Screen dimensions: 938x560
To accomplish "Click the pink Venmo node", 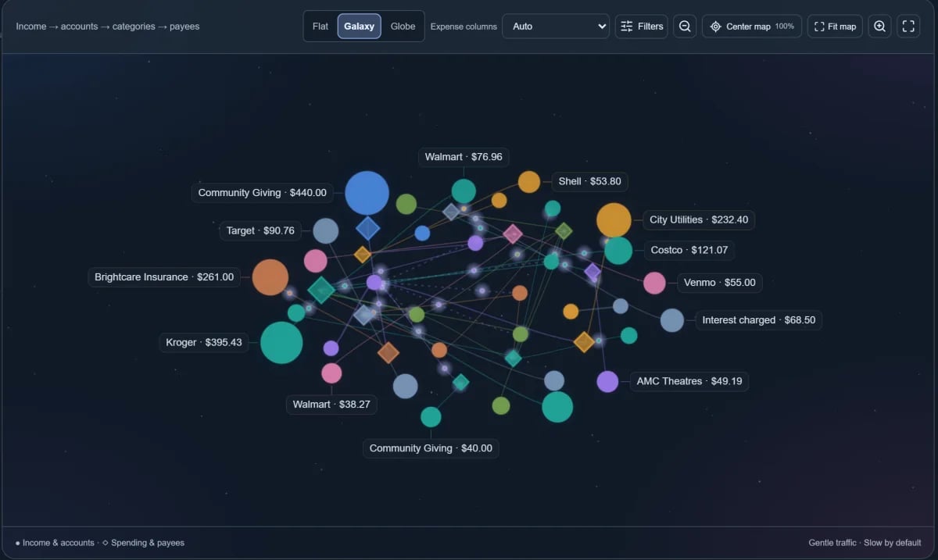I will 654,283.
